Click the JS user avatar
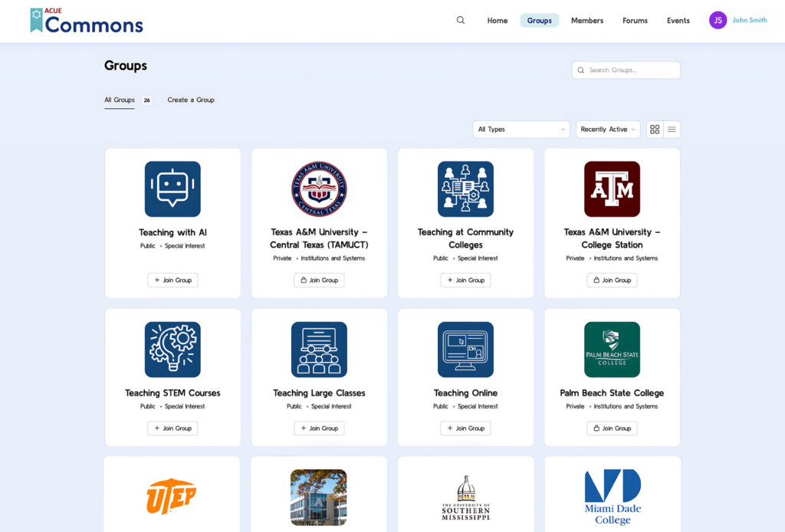Image resolution: width=785 pixels, height=532 pixels. [x=718, y=20]
